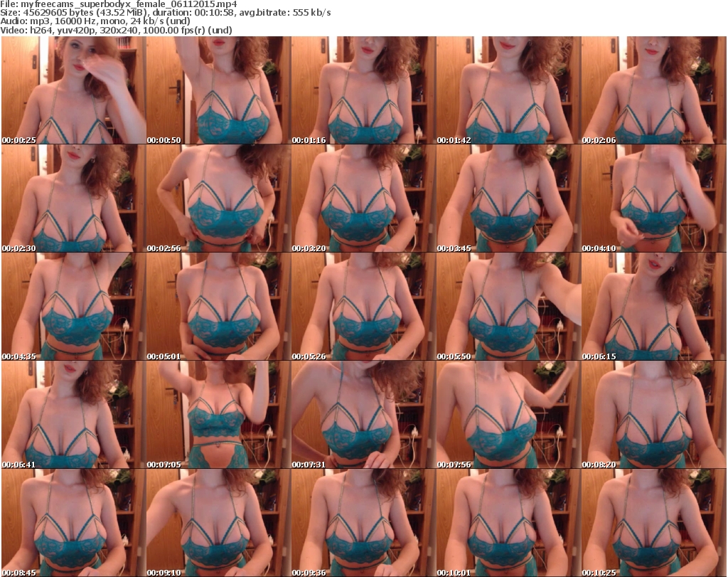
Task: Select the thumbnail stamped 00:09:10
Action: coord(218,523)
